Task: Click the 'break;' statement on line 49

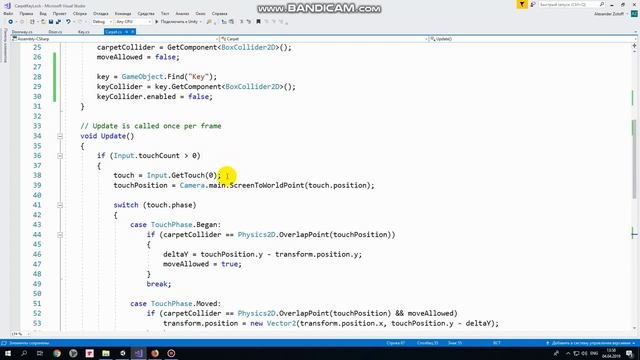Action: click(x=159, y=284)
